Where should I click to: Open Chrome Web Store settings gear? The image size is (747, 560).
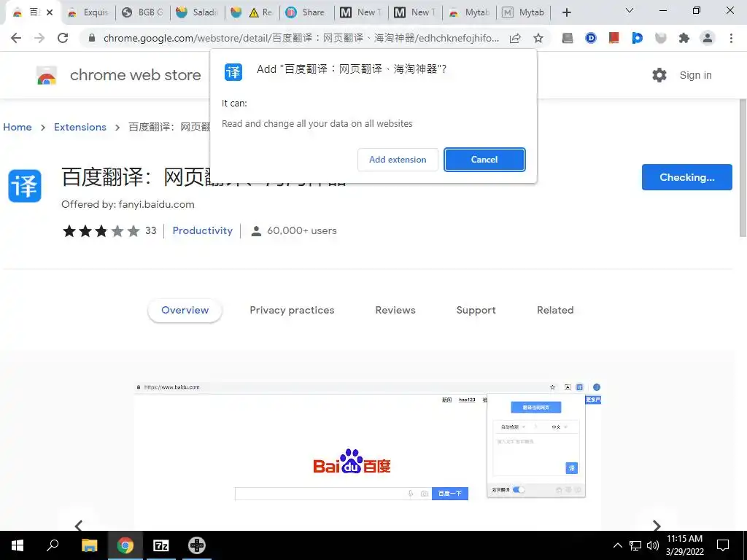pos(659,75)
